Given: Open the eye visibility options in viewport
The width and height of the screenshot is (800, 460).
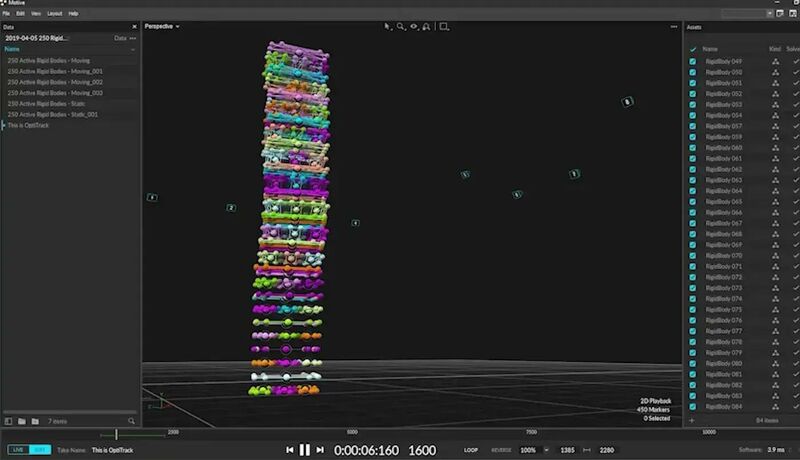Looking at the screenshot, I should click(413, 26).
